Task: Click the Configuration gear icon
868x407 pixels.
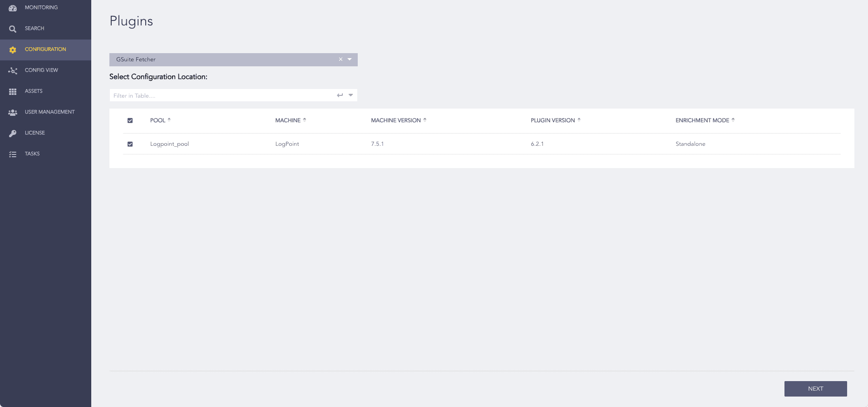Action: click(x=13, y=50)
